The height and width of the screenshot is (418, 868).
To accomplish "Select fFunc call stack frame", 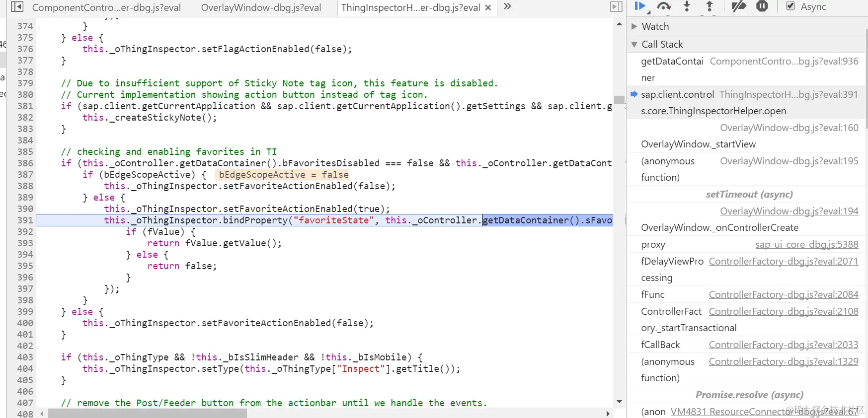I will [x=745, y=294].
